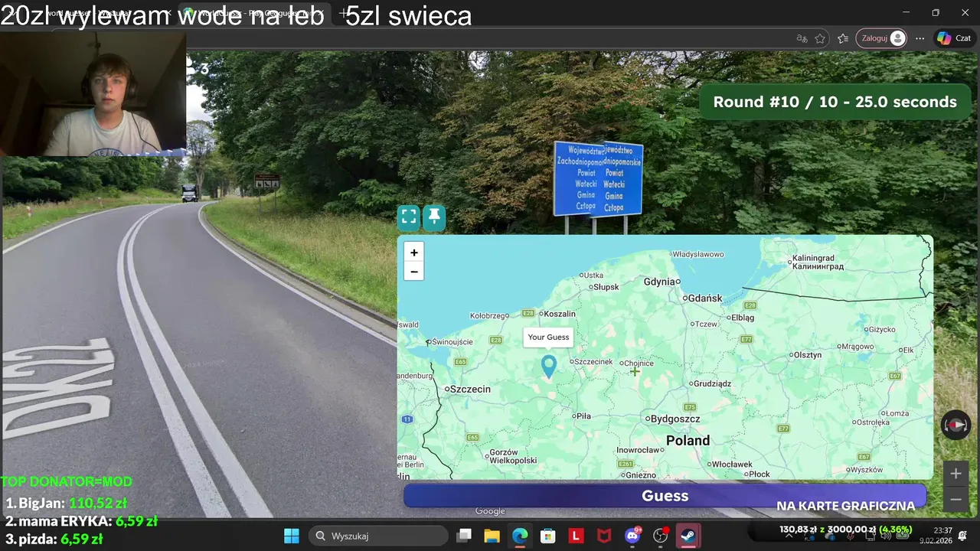Zoom in street view with plus button

click(955, 474)
